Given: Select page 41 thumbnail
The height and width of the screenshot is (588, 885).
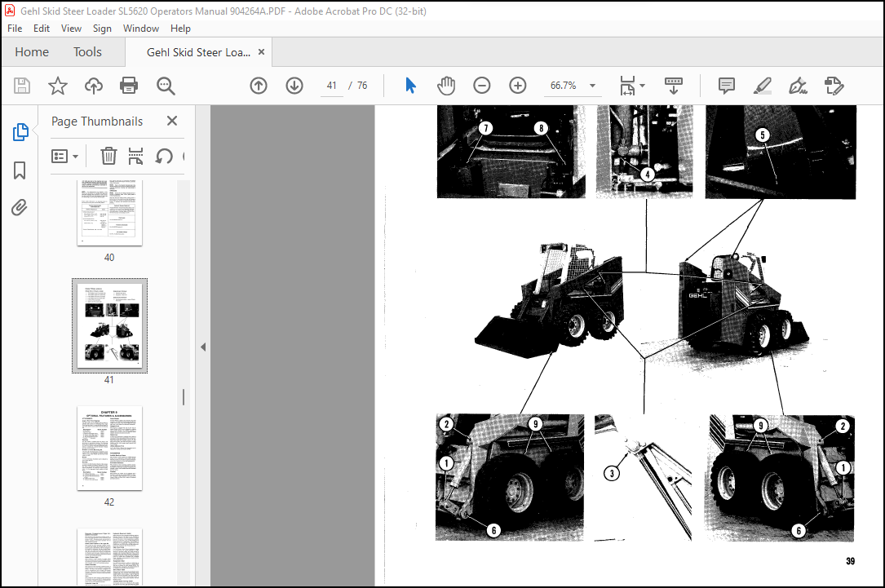Looking at the screenshot, I should [x=109, y=325].
